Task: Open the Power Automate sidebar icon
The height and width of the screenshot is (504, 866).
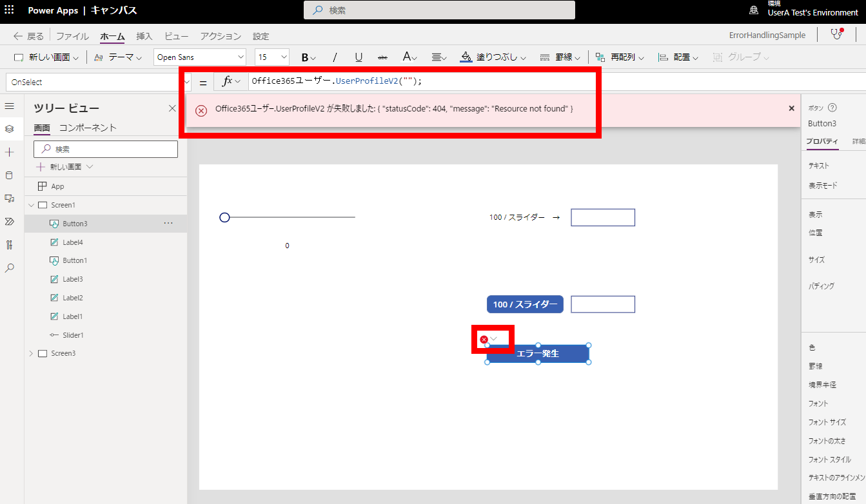Action: coord(9,222)
